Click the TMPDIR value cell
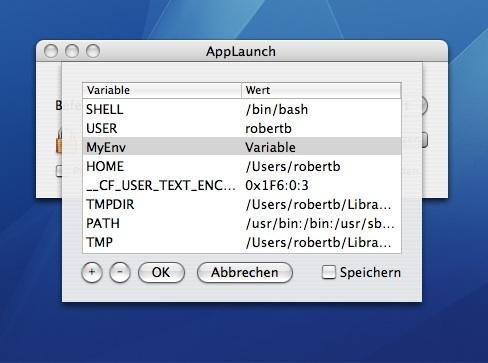Viewport: 488px width, 363px height. (318, 204)
